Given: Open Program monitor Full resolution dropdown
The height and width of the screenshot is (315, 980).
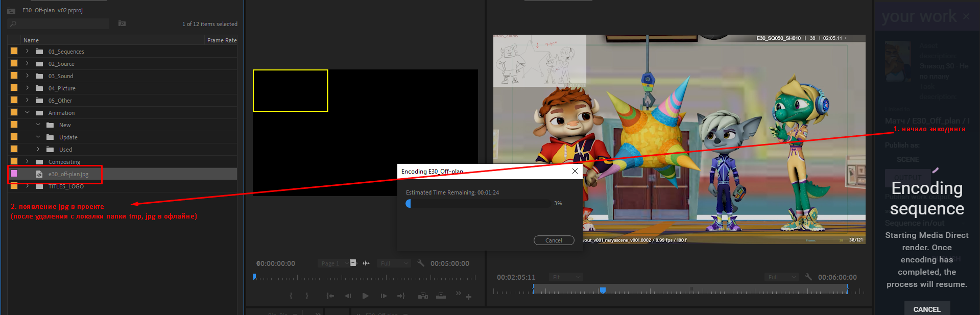Looking at the screenshot, I should coord(782,277).
